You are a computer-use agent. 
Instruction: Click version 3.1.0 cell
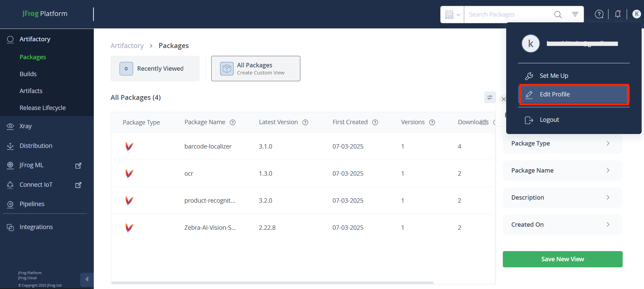click(x=265, y=147)
